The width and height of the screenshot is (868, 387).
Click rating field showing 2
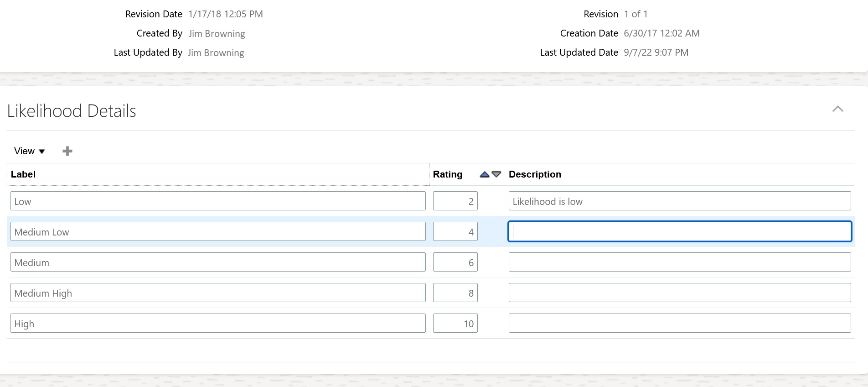point(455,201)
